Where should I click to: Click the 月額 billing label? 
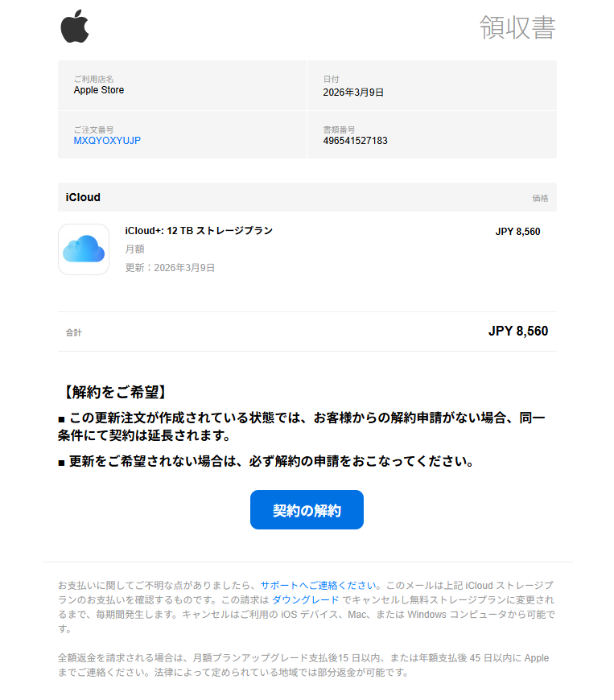tap(134, 249)
